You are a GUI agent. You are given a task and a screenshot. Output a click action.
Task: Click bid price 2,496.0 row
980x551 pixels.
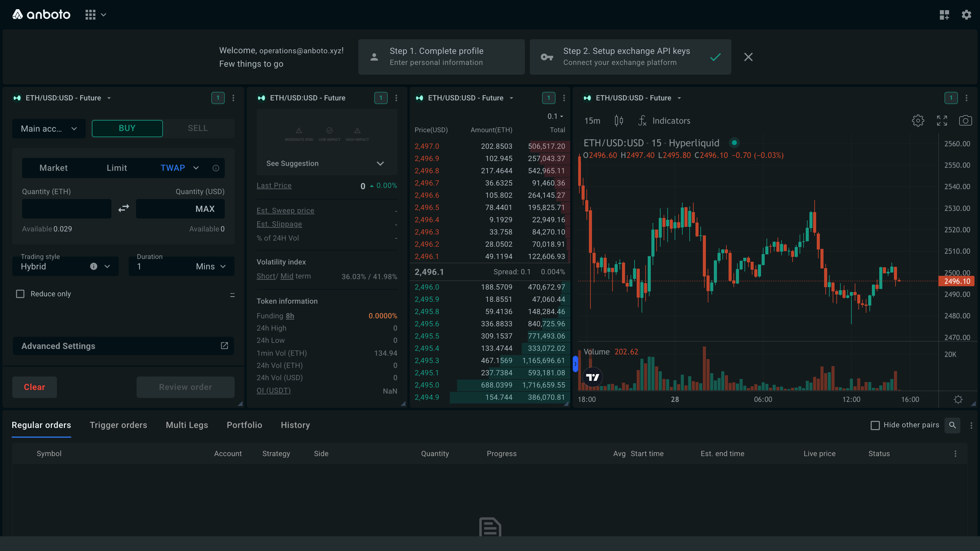[490, 287]
